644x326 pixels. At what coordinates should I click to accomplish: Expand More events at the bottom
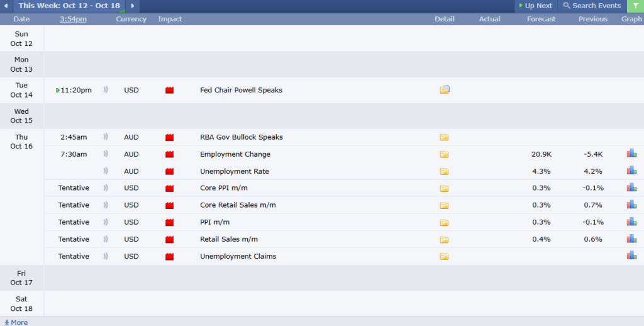(16, 322)
